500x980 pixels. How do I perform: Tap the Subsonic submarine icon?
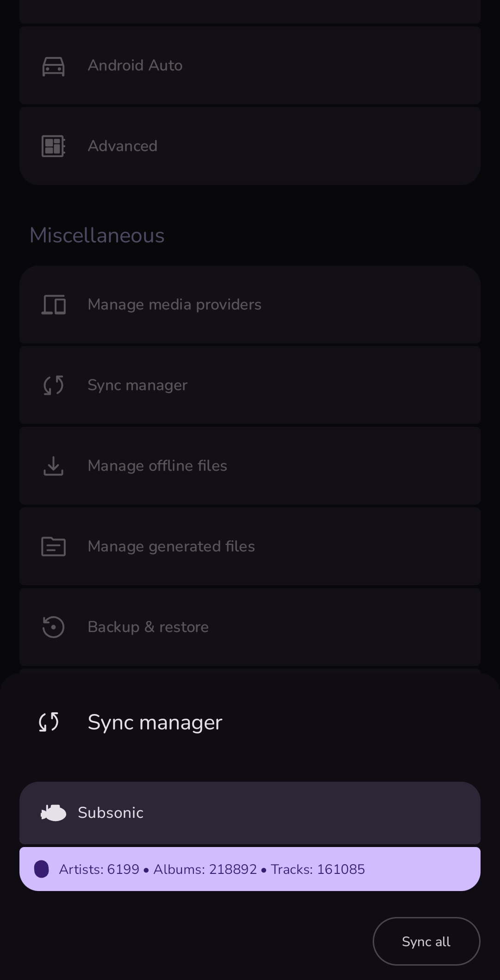coord(54,813)
